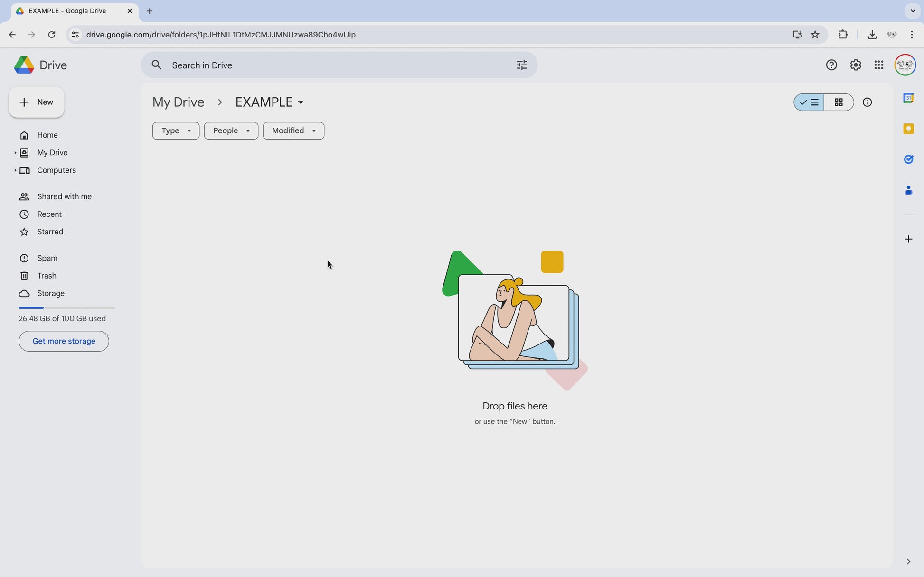The image size is (924, 577).
Task: Switch to grid layout view
Action: coord(839,102)
